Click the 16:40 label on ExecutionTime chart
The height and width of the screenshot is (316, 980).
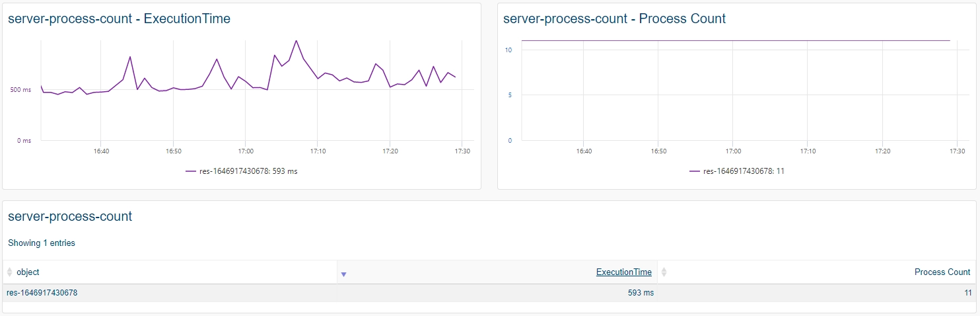(x=101, y=151)
